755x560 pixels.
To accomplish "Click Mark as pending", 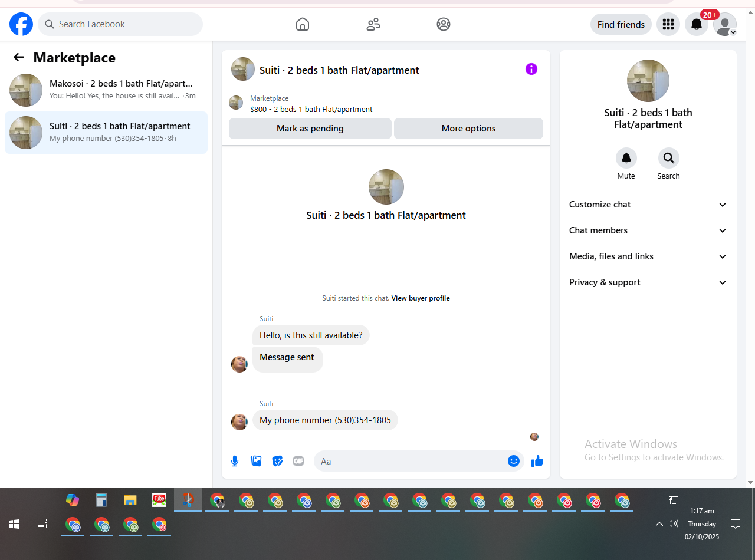I will click(x=310, y=129).
